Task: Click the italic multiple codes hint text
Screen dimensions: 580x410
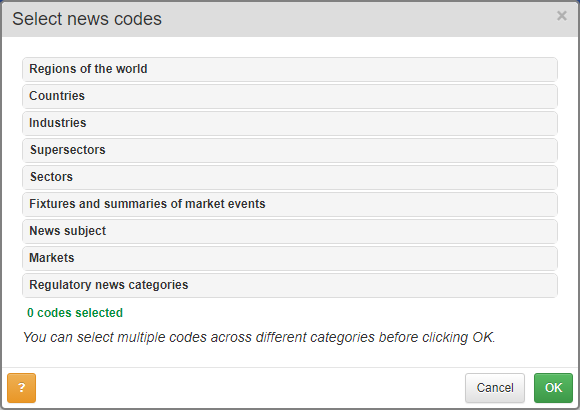Action: coord(259,337)
